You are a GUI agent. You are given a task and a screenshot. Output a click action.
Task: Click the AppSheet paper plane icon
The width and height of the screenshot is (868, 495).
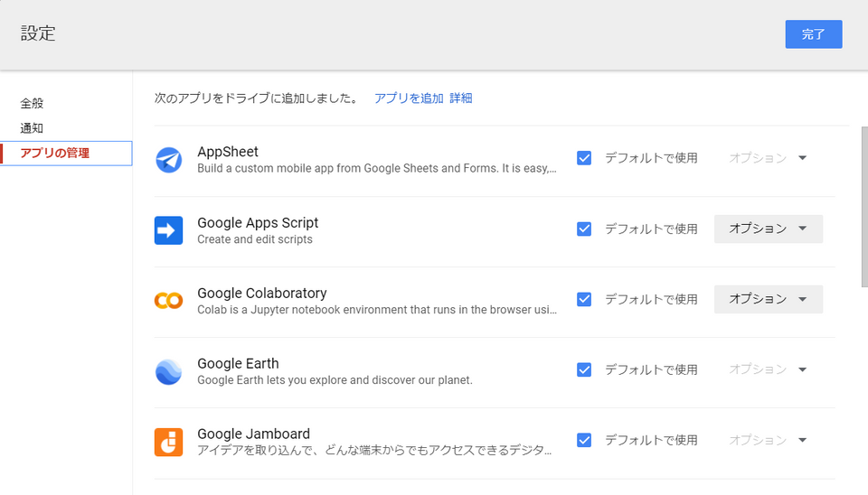tap(168, 161)
